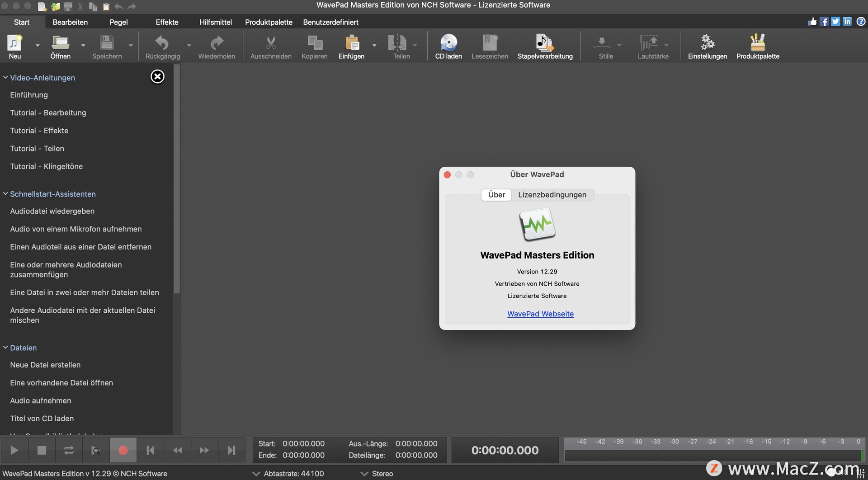Switch to the Effekte tab
The height and width of the screenshot is (480, 868).
167,22
